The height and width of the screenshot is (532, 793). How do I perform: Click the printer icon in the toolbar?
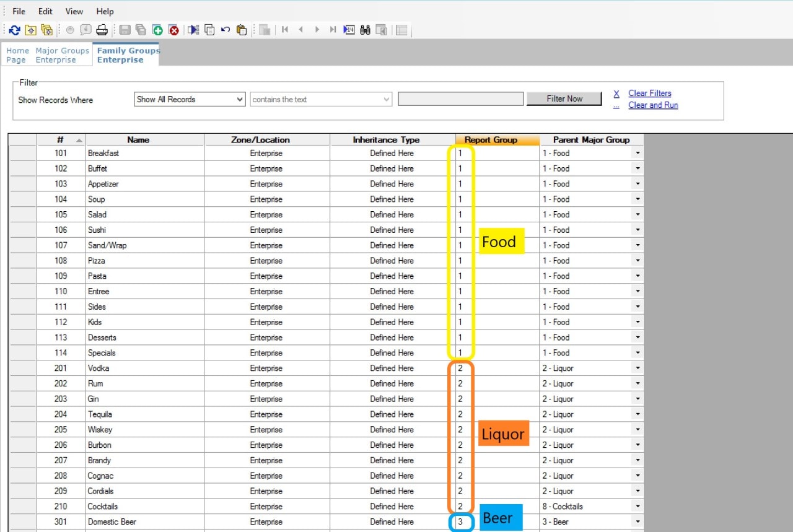102,30
